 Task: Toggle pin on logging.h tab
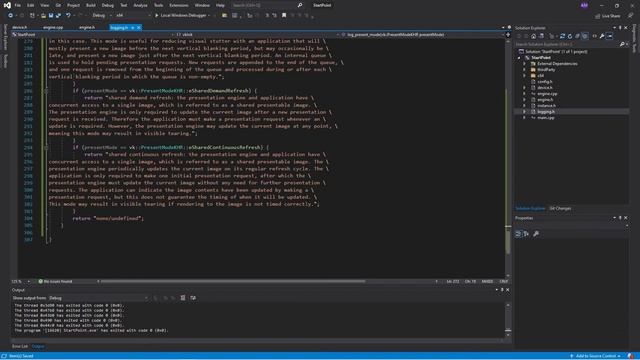[133, 27]
